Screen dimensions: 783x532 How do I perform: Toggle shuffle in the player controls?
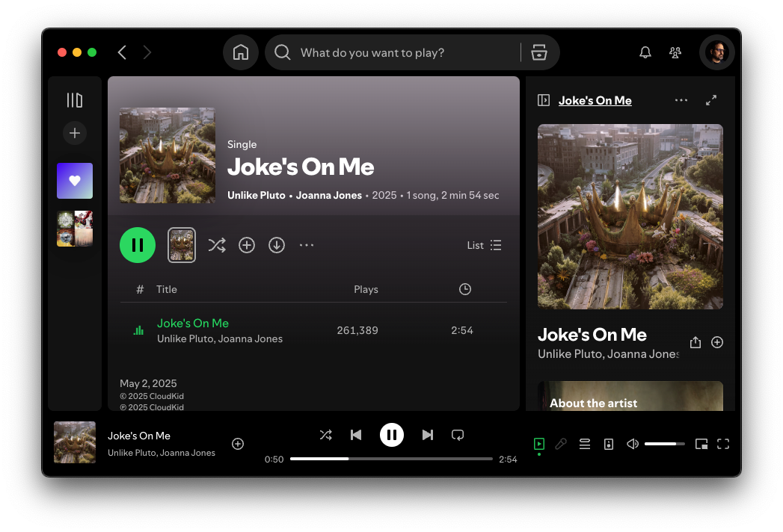pos(325,435)
